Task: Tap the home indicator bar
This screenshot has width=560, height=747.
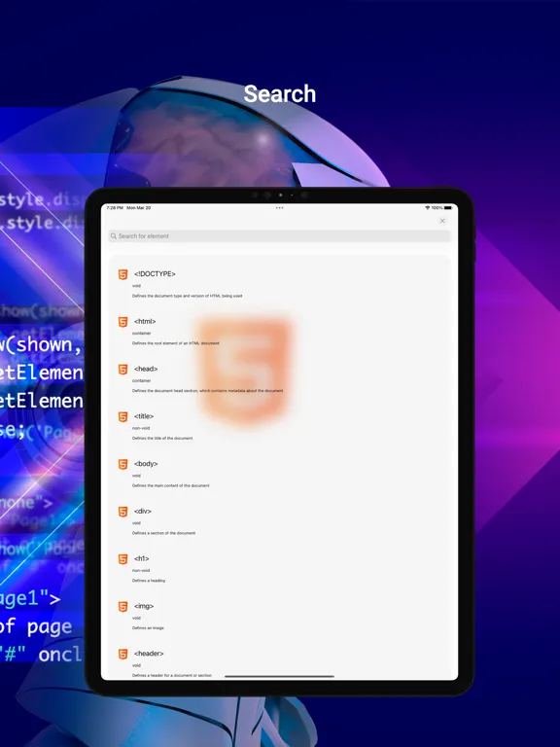Action: coord(280,676)
